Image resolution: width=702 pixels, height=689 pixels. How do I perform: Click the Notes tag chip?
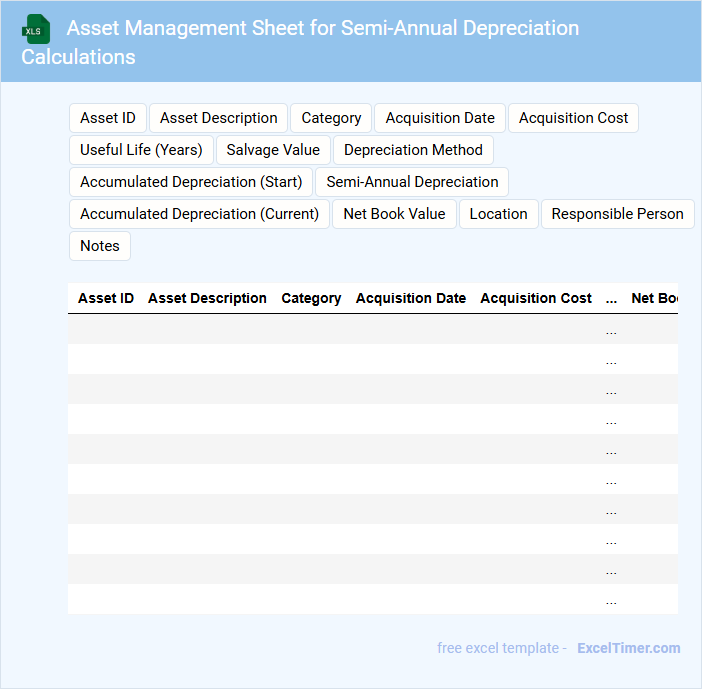pyautogui.click(x=100, y=246)
